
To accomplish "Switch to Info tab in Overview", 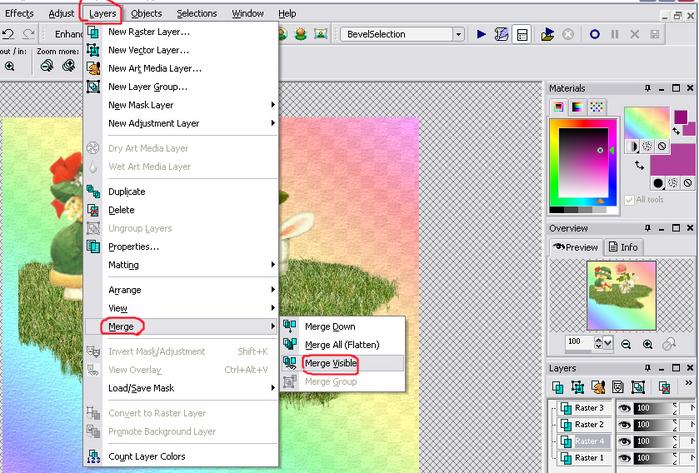I will (x=623, y=247).
